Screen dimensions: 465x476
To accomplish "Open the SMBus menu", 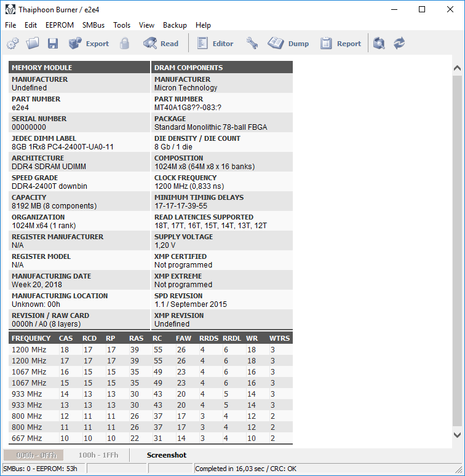I will click(x=93, y=25).
